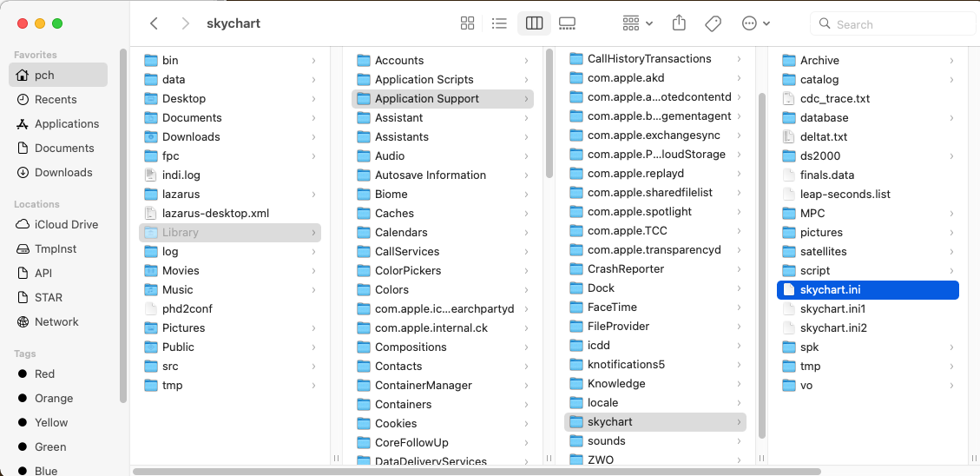Click the Edit Tags toolbar icon
Image resolution: width=980 pixels, height=476 pixels.
point(713,23)
